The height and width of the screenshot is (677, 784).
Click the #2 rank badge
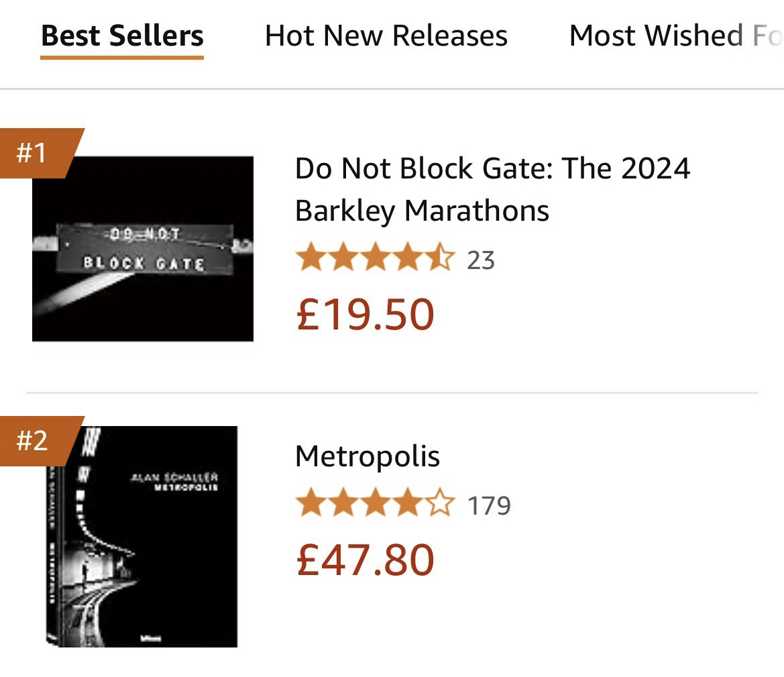(34, 441)
